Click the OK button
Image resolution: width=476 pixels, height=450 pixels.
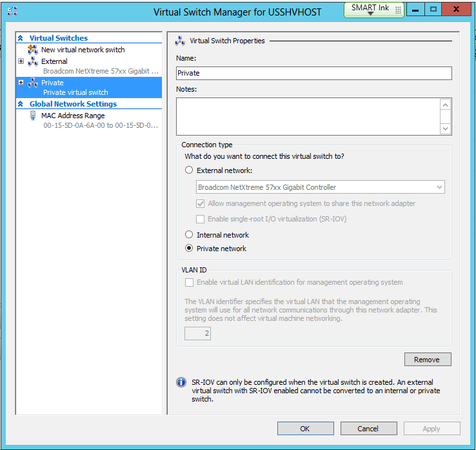[x=305, y=429]
